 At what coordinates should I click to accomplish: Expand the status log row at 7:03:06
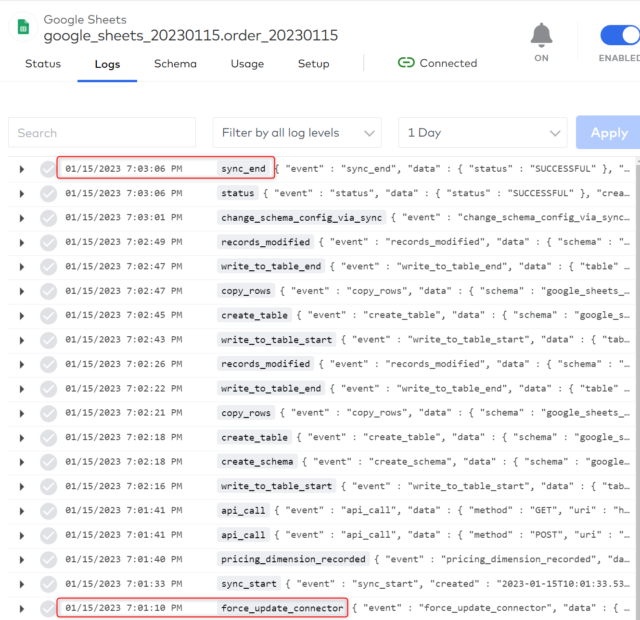tap(22, 193)
